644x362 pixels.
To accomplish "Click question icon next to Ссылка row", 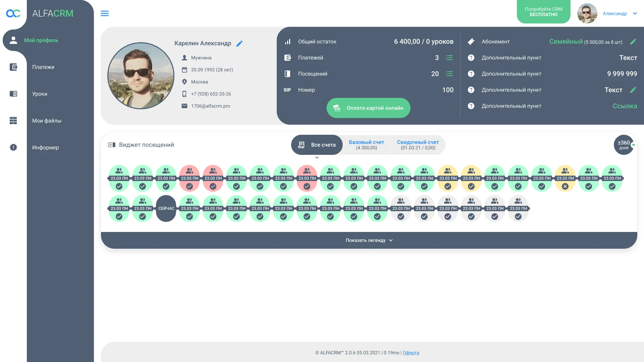I will tap(471, 106).
